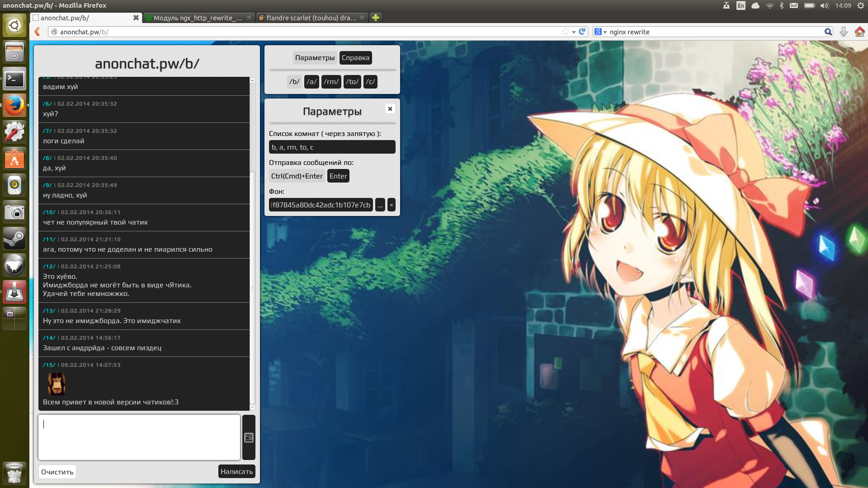The image size is (868, 488).
Task: Open the bat-shaped app launcher icon
Action: (x=14, y=265)
